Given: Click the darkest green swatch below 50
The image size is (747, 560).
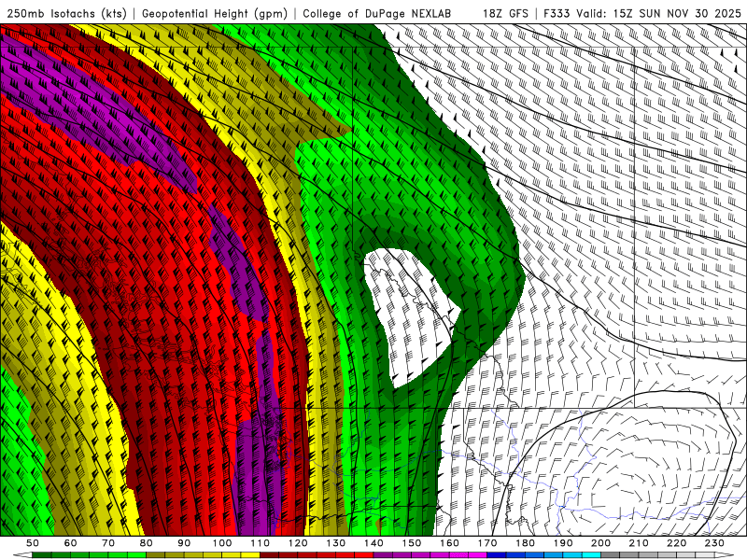Looking at the screenshot, I should [42, 555].
